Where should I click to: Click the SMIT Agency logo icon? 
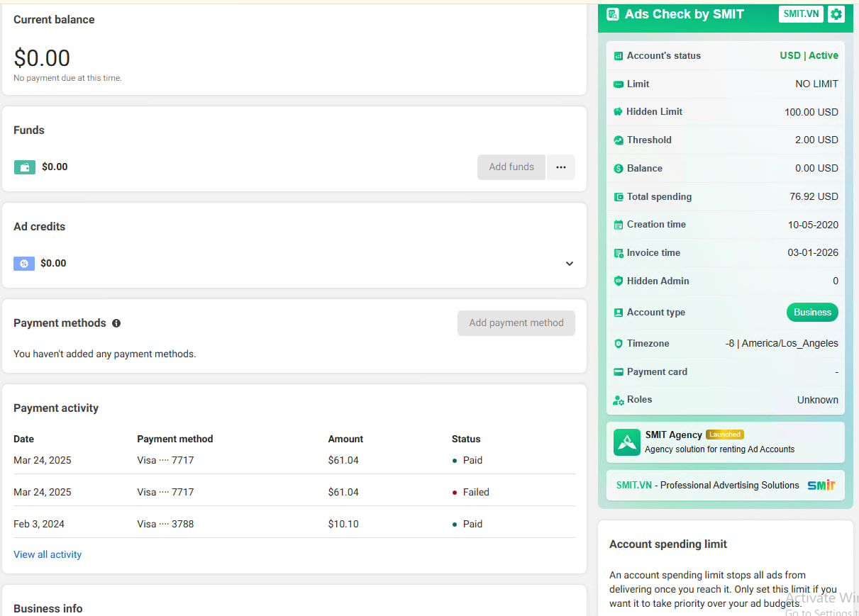coord(626,442)
